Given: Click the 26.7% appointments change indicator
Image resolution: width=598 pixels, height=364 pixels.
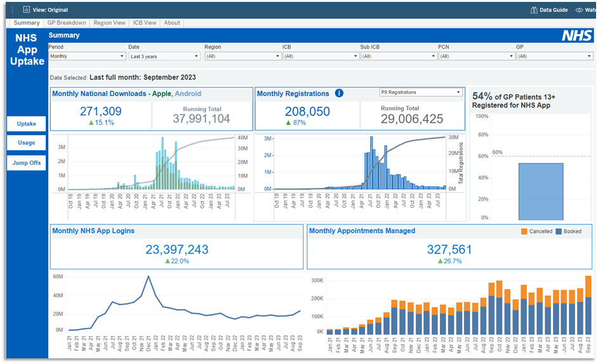Looking at the screenshot, I should [449, 261].
